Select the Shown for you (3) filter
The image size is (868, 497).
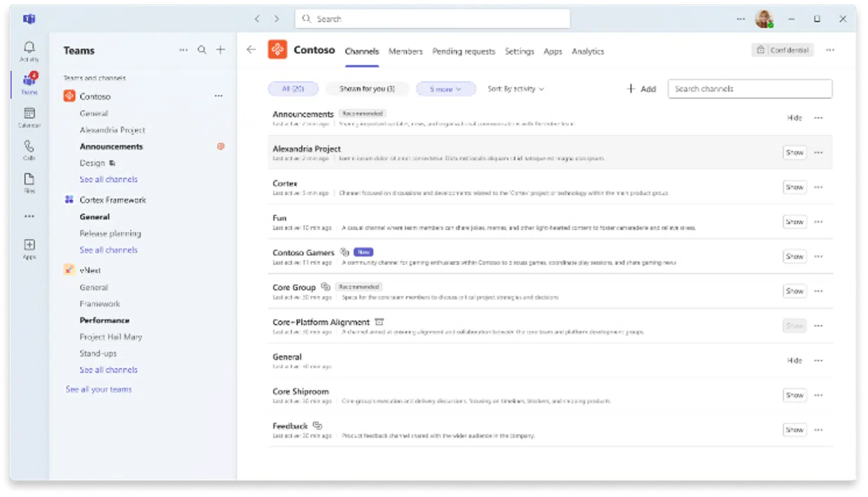point(367,89)
